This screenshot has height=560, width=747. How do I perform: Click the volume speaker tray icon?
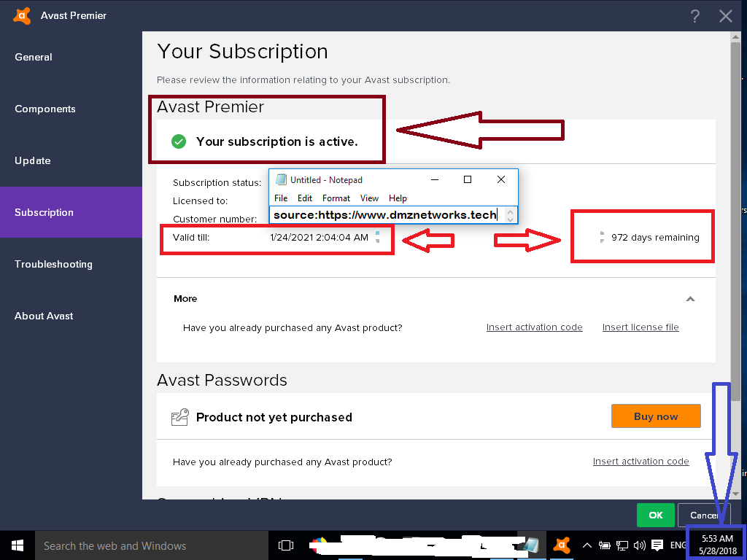[x=639, y=545]
